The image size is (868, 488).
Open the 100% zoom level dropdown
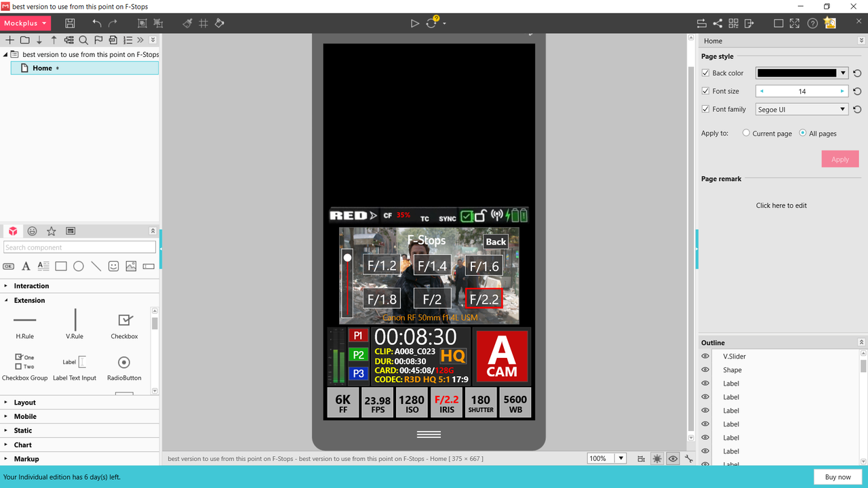[620, 459]
